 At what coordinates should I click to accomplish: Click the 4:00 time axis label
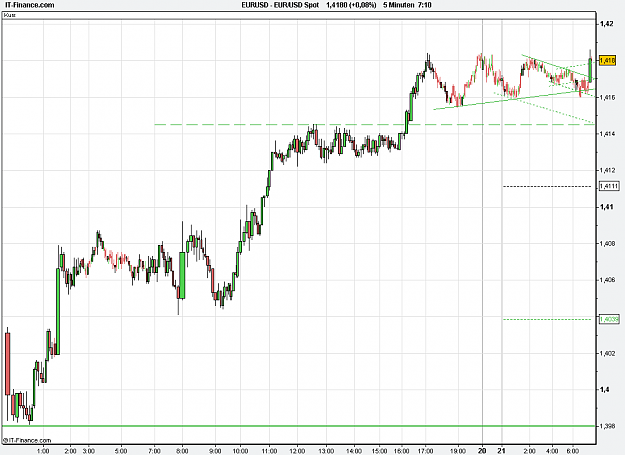coord(552,451)
